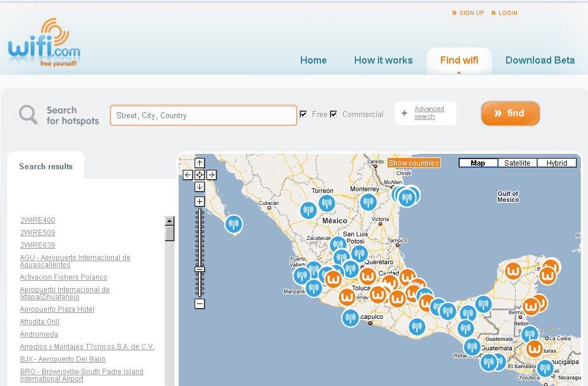Open the Download Beta tab
This screenshot has height=386, width=588.
coord(540,60)
